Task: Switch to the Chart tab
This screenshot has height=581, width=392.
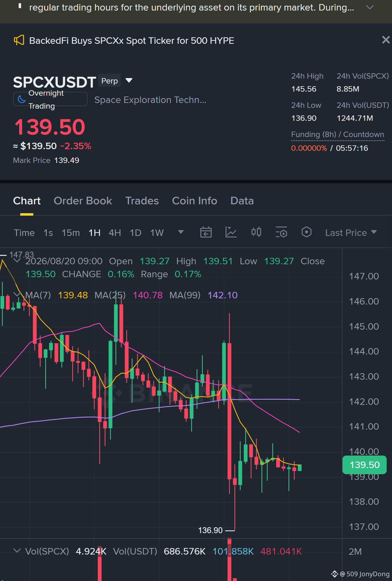Action: pos(27,201)
